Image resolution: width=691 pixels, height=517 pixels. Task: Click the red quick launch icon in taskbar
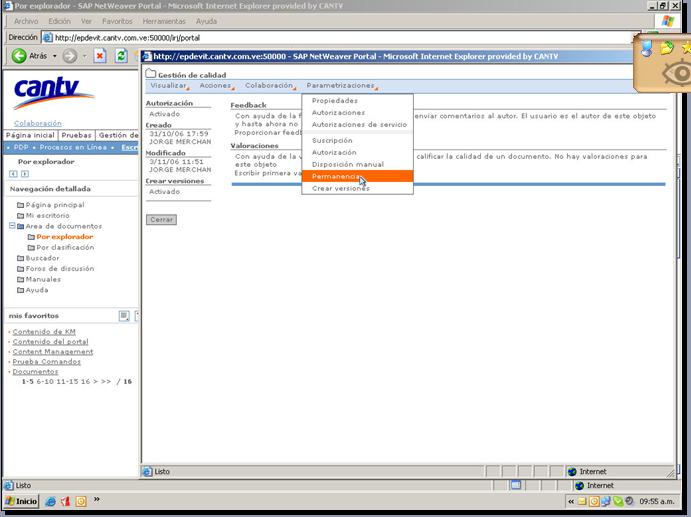click(x=66, y=501)
